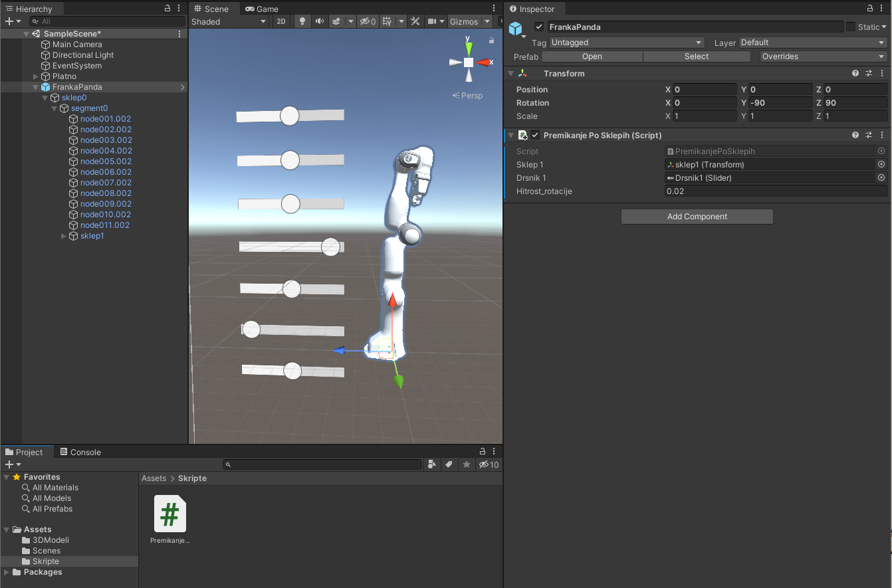Click the Search by Label tag icon

coord(449,464)
